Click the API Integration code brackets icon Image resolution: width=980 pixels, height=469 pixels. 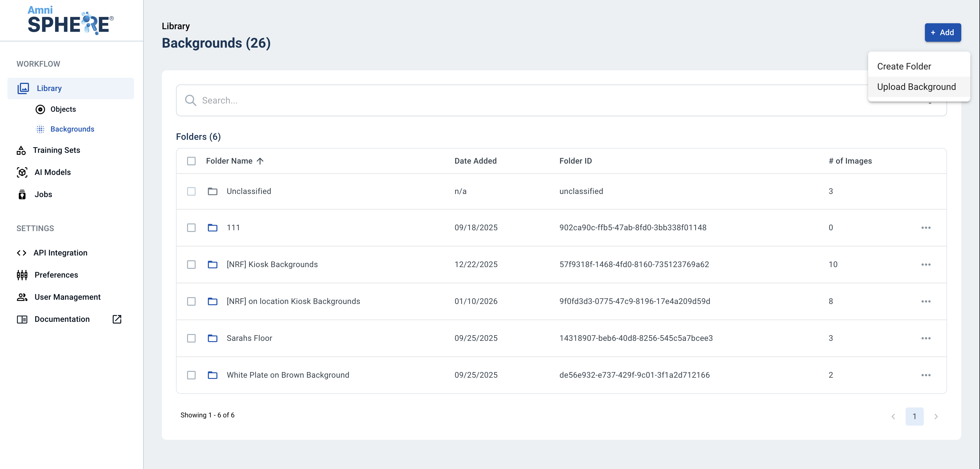pos(21,253)
